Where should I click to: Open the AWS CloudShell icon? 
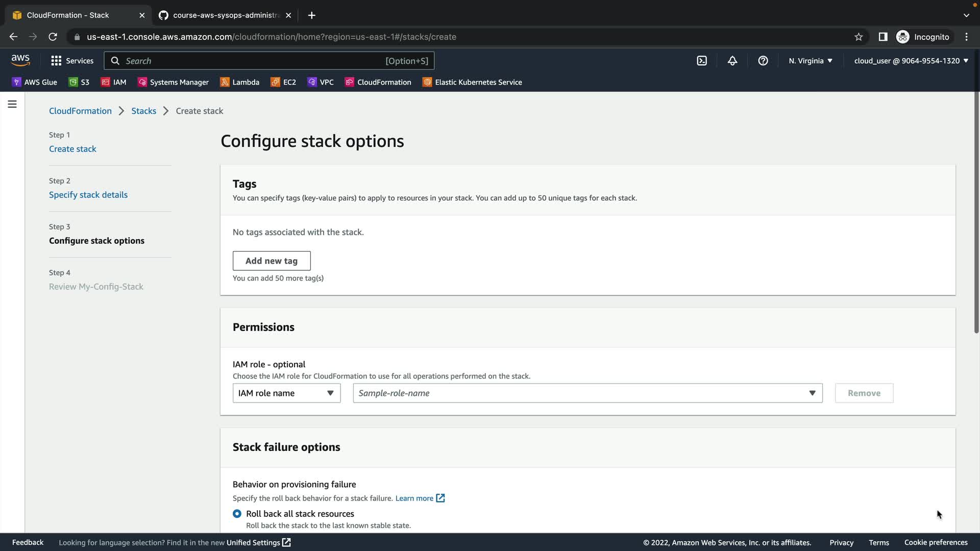point(702,61)
